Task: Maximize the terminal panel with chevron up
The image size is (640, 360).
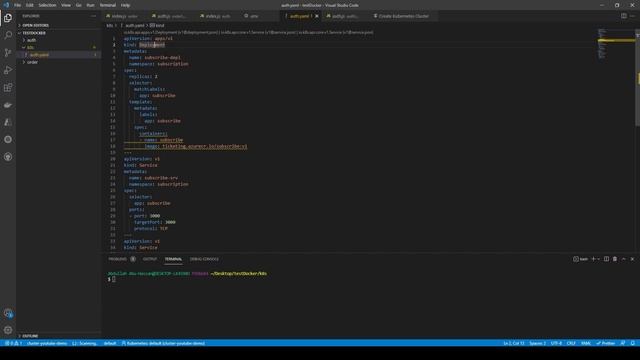Action: click(x=624, y=259)
